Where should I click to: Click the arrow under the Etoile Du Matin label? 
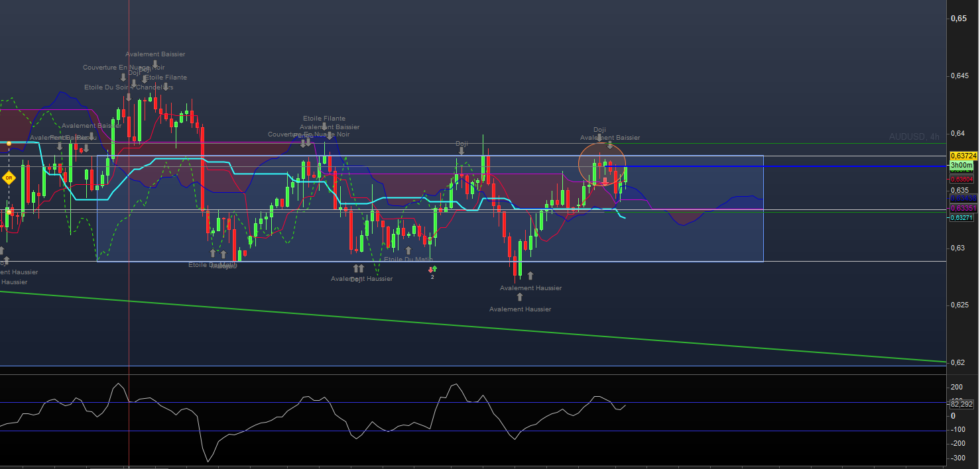pyautogui.click(x=408, y=250)
